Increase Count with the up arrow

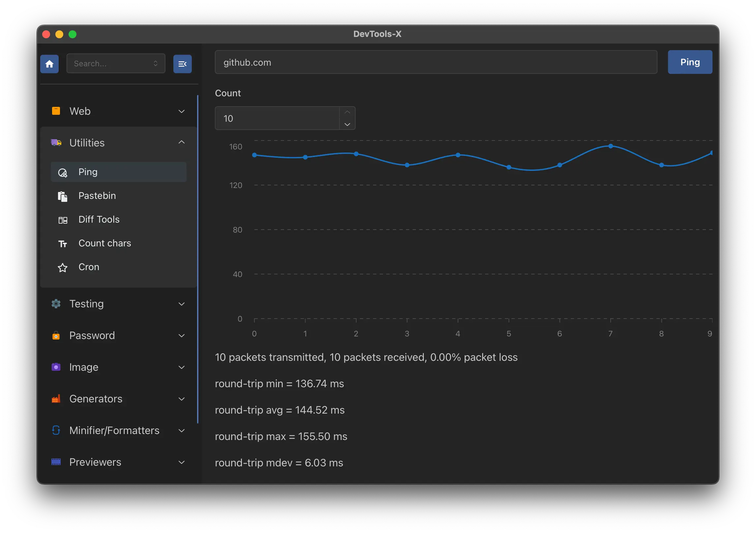pos(347,112)
